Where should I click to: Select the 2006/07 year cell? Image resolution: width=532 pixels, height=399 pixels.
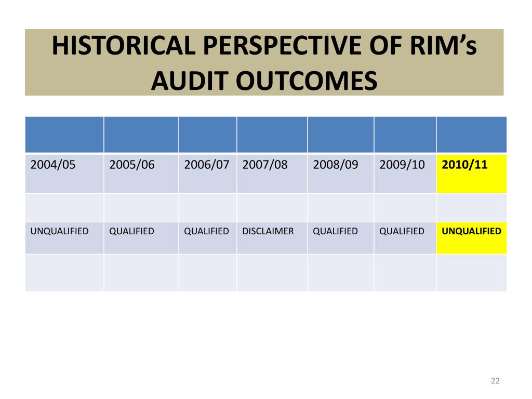click(208, 174)
